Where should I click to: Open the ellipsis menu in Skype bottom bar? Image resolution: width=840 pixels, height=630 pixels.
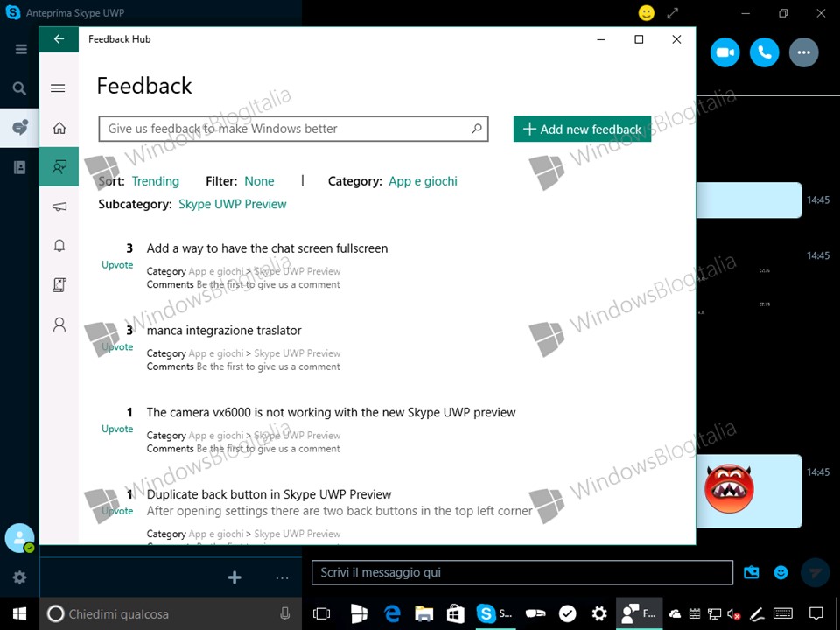tap(282, 578)
